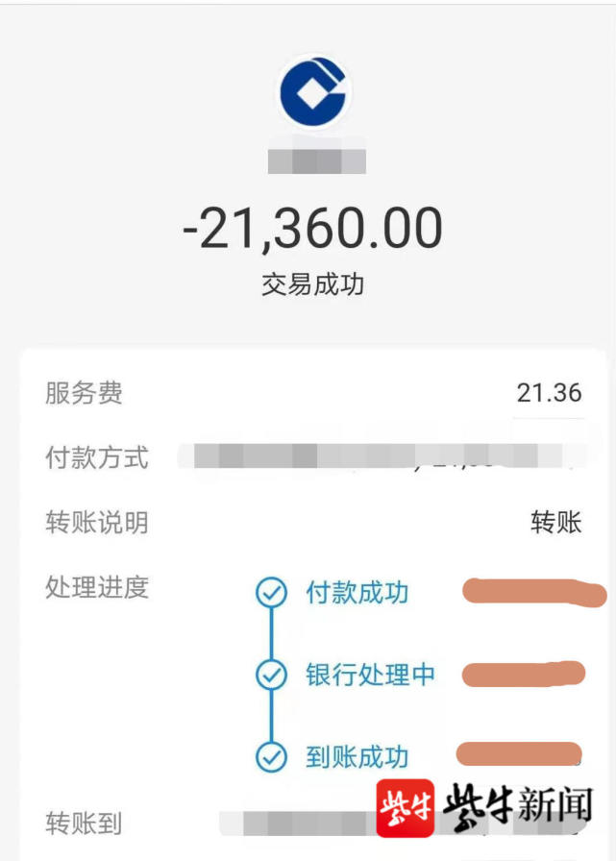Screen dimensions: 616x861
Task: Tap the 交易成功 status text
Action: coord(308,283)
